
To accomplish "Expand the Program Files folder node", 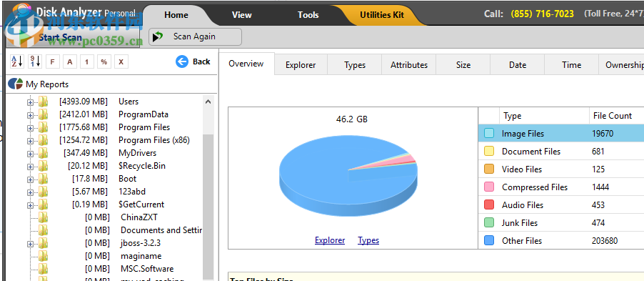I will coord(30,128).
